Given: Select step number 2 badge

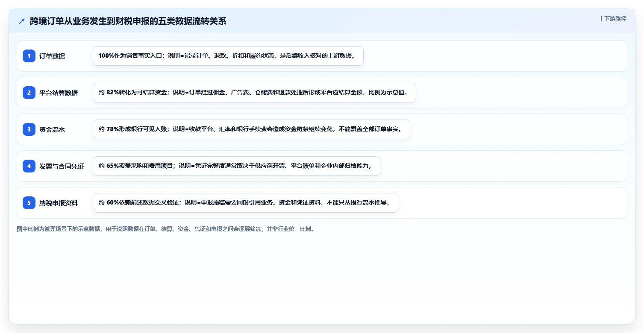Looking at the screenshot, I should 29,92.
